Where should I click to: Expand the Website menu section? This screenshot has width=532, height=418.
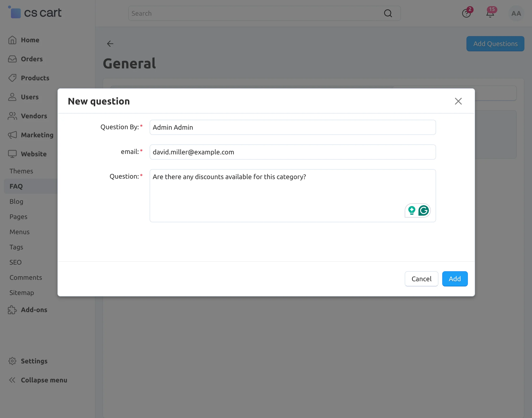[34, 154]
